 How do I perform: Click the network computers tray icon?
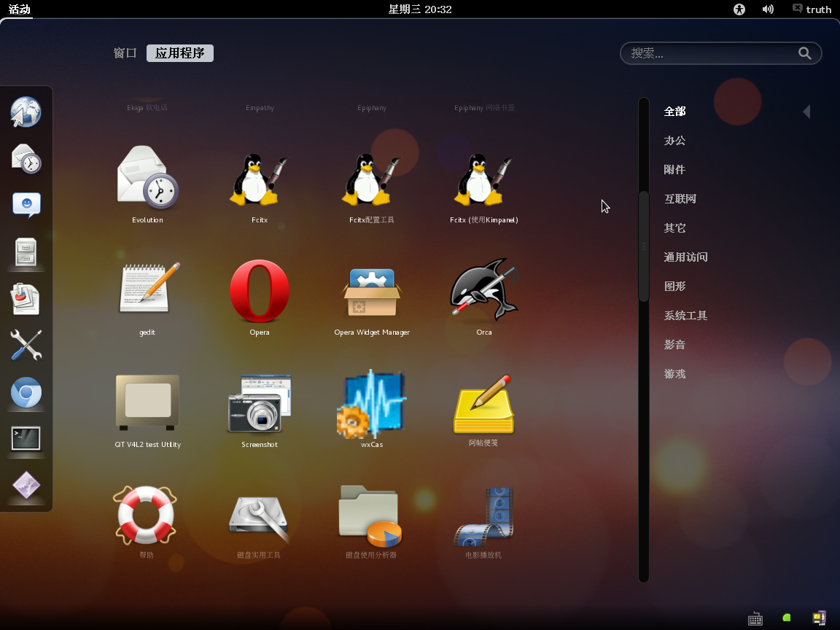click(x=819, y=618)
